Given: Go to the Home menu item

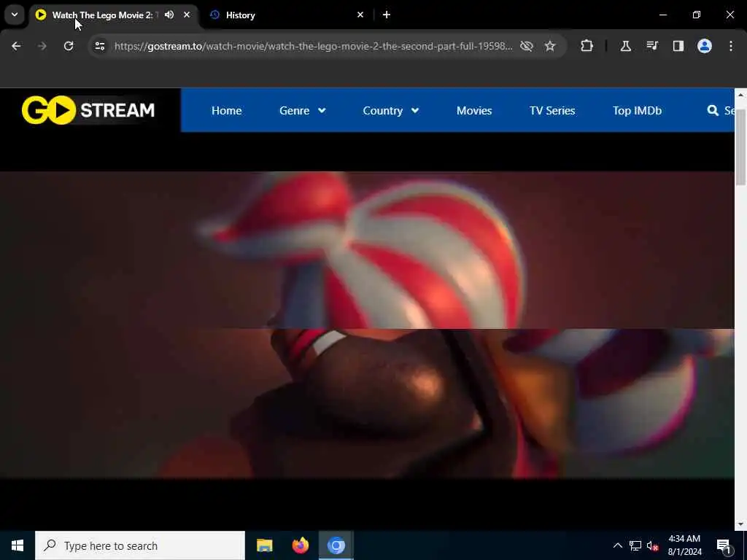Looking at the screenshot, I should click(226, 111).
